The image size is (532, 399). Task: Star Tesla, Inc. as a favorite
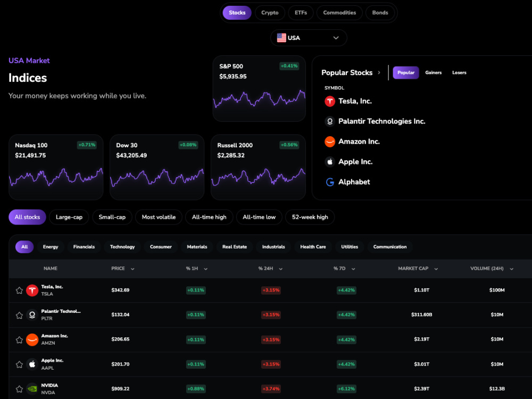19,290
